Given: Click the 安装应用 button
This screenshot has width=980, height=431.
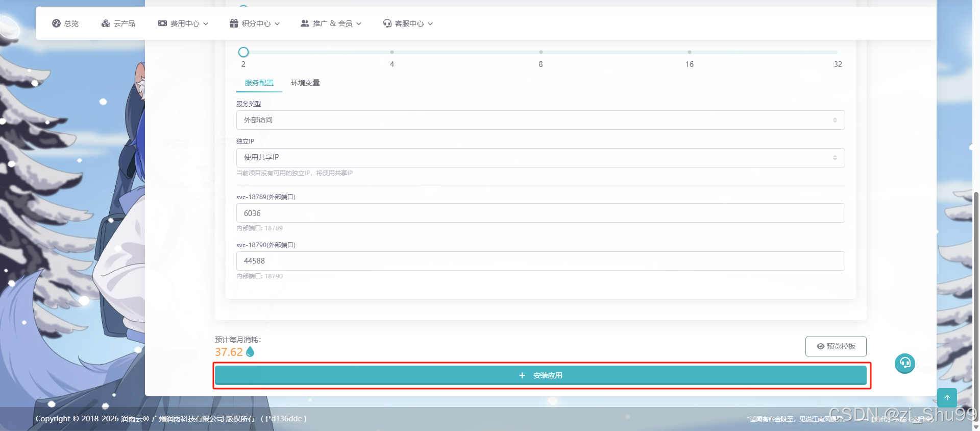Looking at the screenshot, I should 540,375.
